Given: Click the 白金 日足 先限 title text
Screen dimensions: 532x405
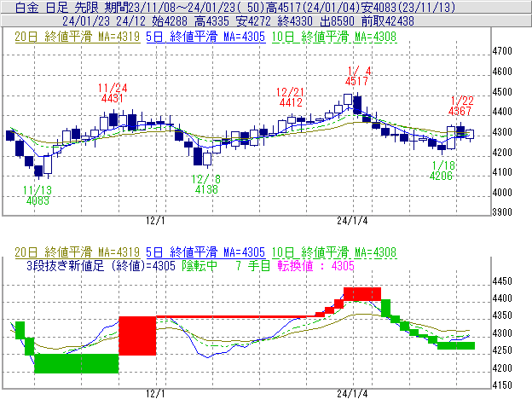Looking at the screenshot, I should (x=57, y=8).
